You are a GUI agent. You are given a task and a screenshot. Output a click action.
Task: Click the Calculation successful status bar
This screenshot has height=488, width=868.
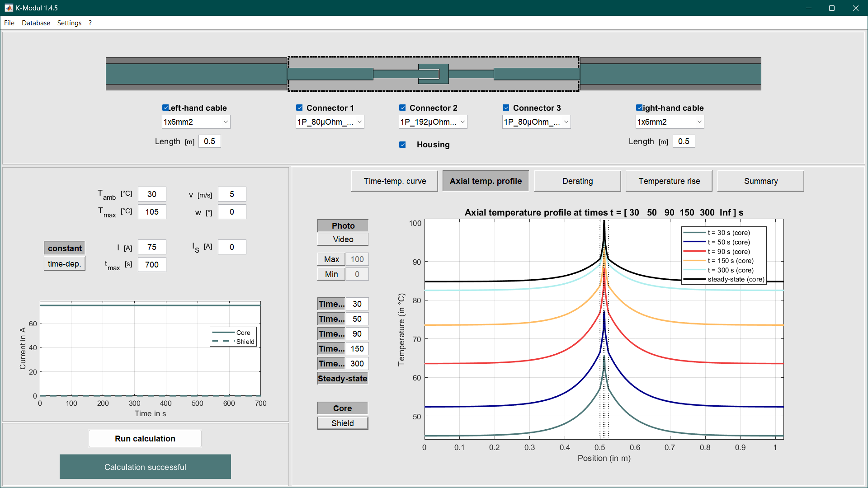pyautogui.click(x=145, y=467)
